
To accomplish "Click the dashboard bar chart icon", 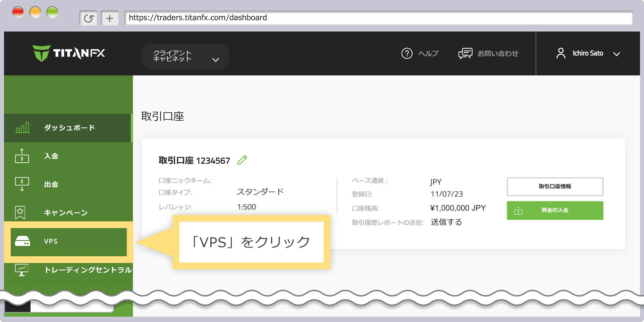I will pyautogui.click(x=22, y=127).
